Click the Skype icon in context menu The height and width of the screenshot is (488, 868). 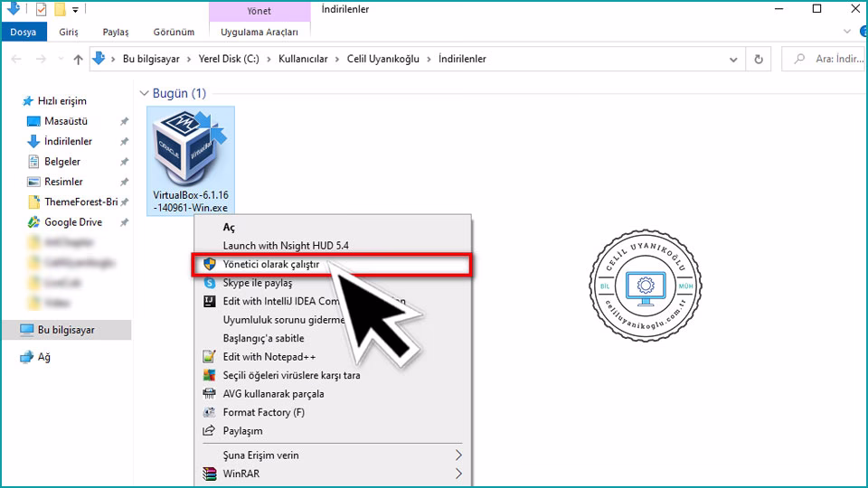click(x=209, y=283)
